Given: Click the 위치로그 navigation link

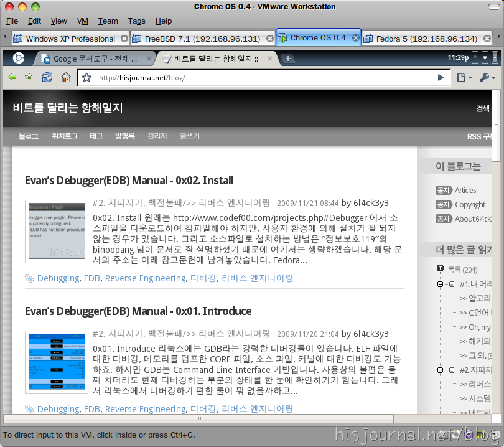Looking at the screenshot, I should click(x=65, y=136).
